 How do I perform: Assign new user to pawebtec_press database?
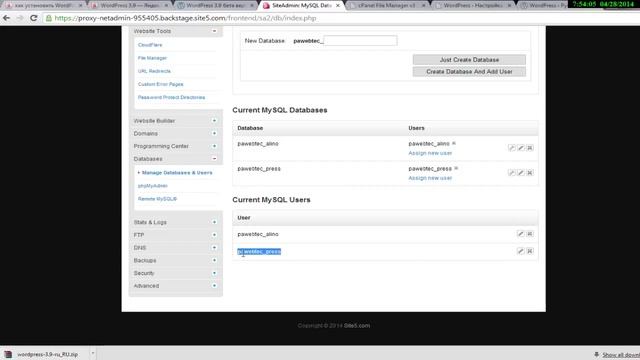[430, 178]
